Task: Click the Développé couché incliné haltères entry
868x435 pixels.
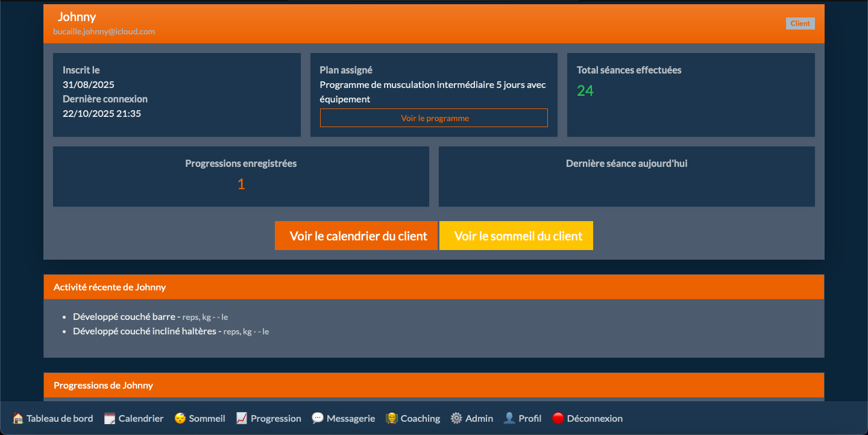Action: [145, 331]
